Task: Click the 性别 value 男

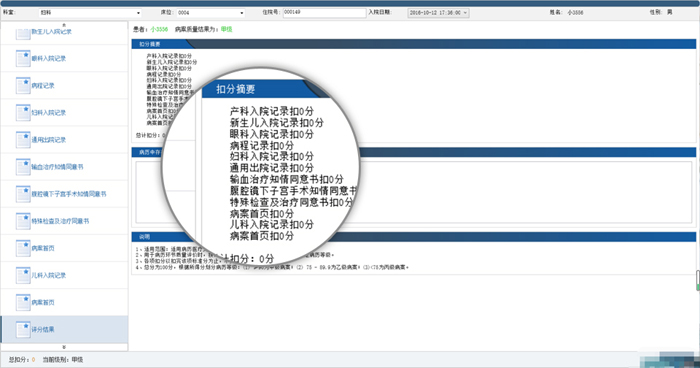Action: pos(670,12)
